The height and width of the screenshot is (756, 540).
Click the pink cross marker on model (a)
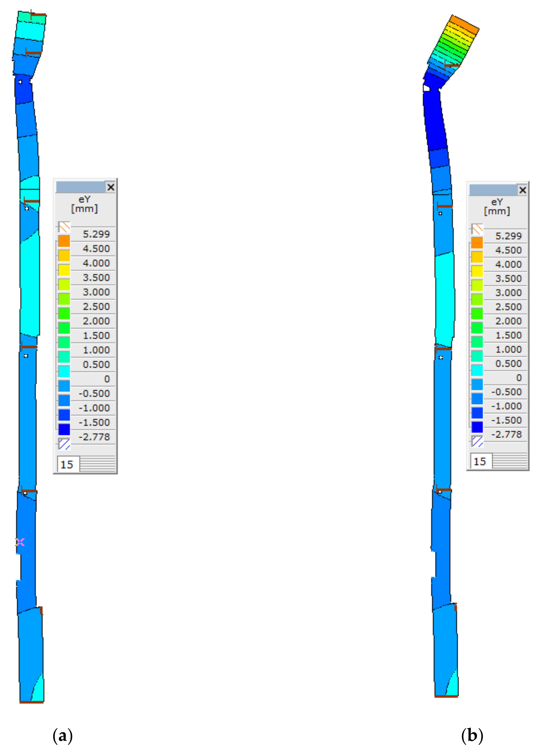(20, 542)
